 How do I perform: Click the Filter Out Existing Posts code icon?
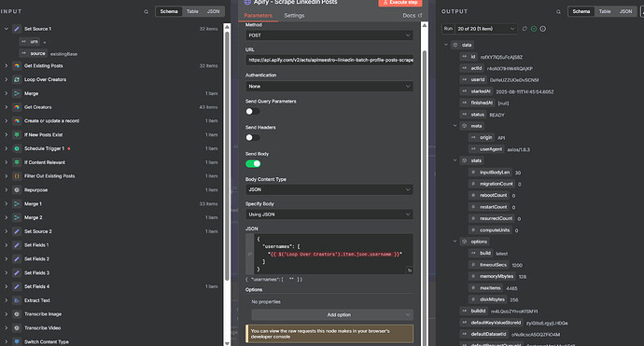pyautogui.click(x=17, y=176)
